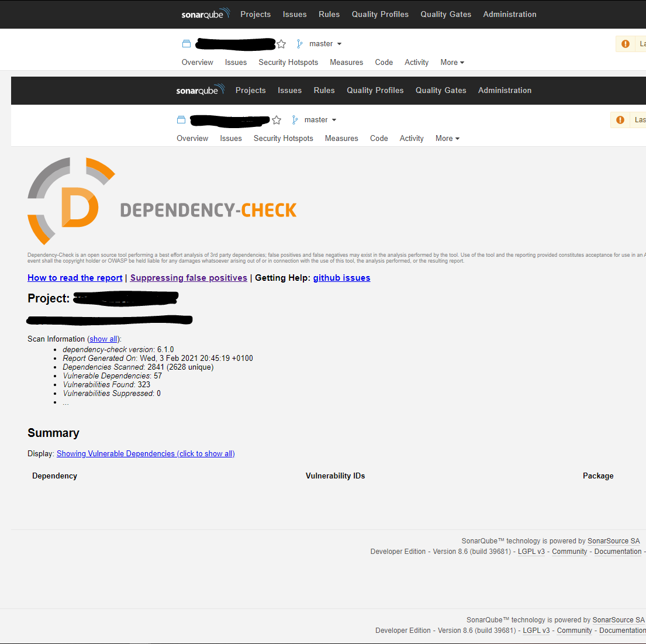The height and width of the screenshot is (644, 646).
Task: Click the inner branch icon next to master
Action: pyautogui.click(x=295, y=119)
